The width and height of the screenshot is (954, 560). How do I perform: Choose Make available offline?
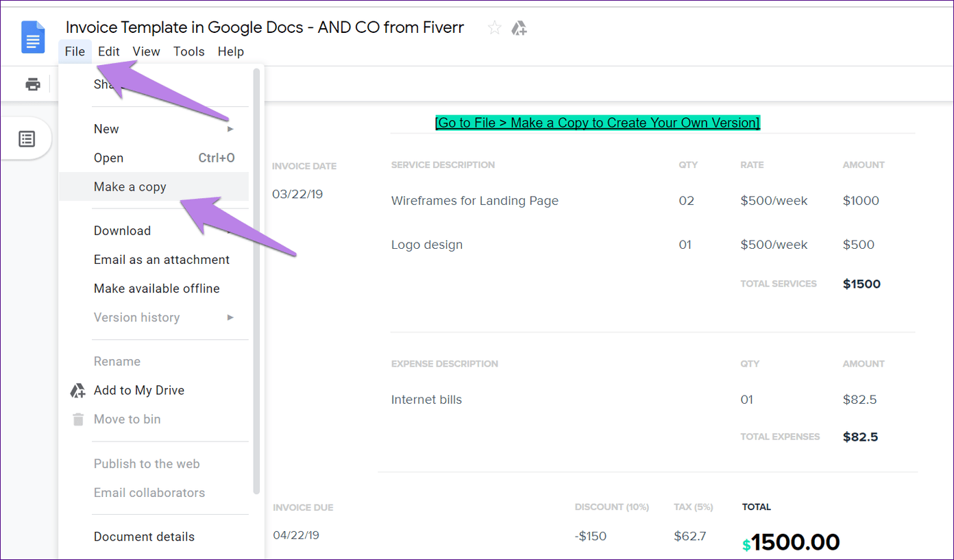[x=154, y=289]
